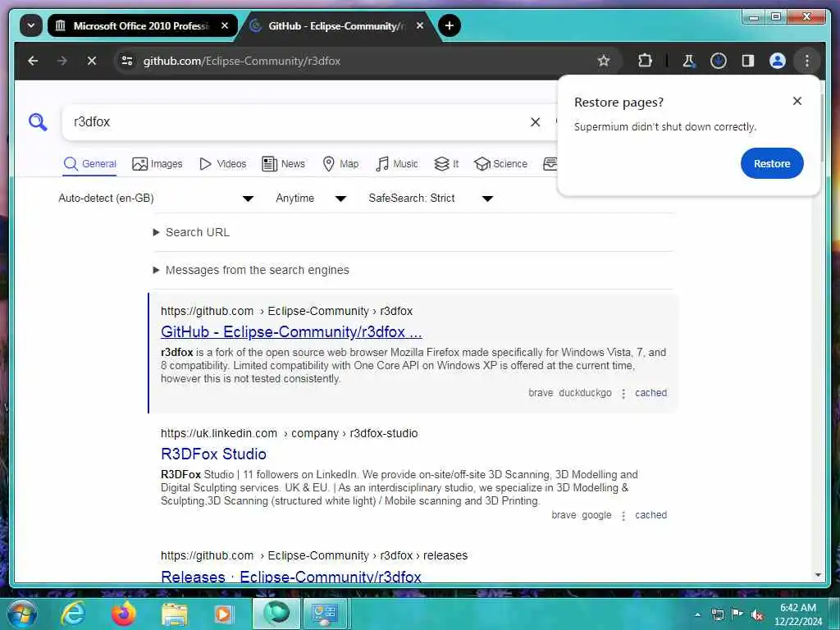This screenshot has height=630, width=840.
Task: Select the General search category
Action: (90, 164)
